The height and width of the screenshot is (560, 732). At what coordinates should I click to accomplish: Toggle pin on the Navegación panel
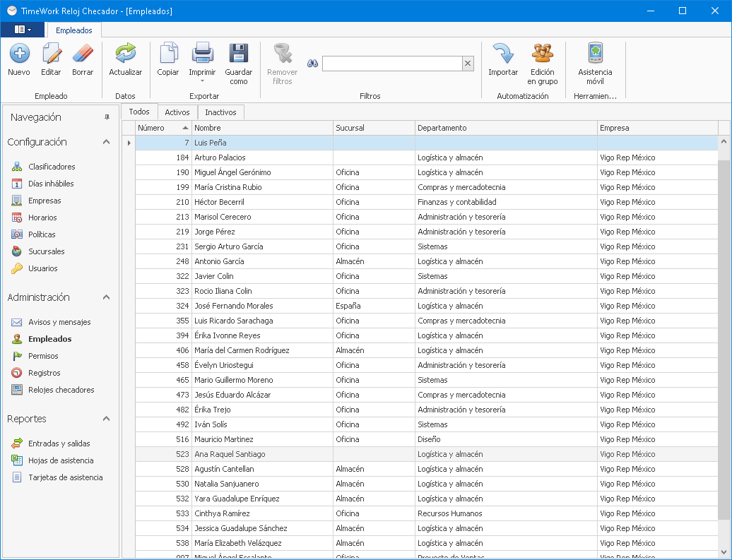tap(107, 117)
